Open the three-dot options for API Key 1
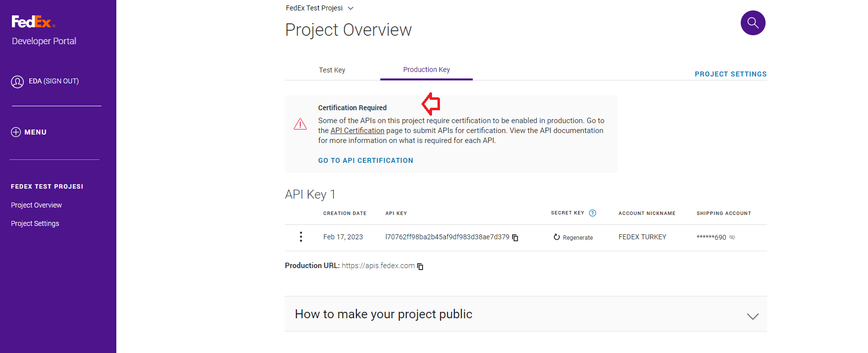This screenshot has width=868, height=353. [301, 237]
